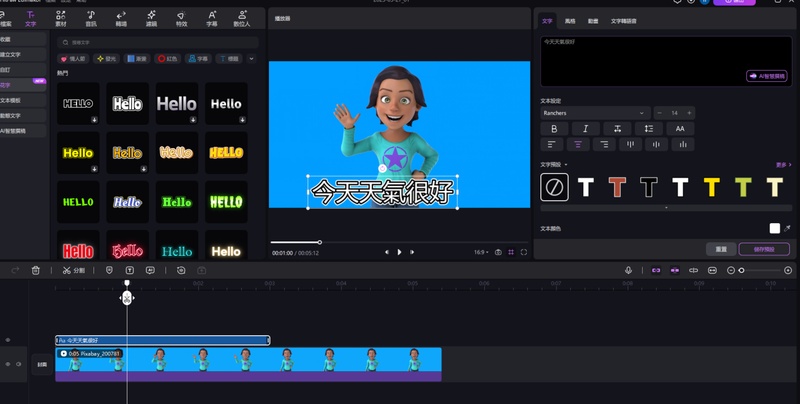Click the text box tool in timeline toolbar

coord(130,270)
